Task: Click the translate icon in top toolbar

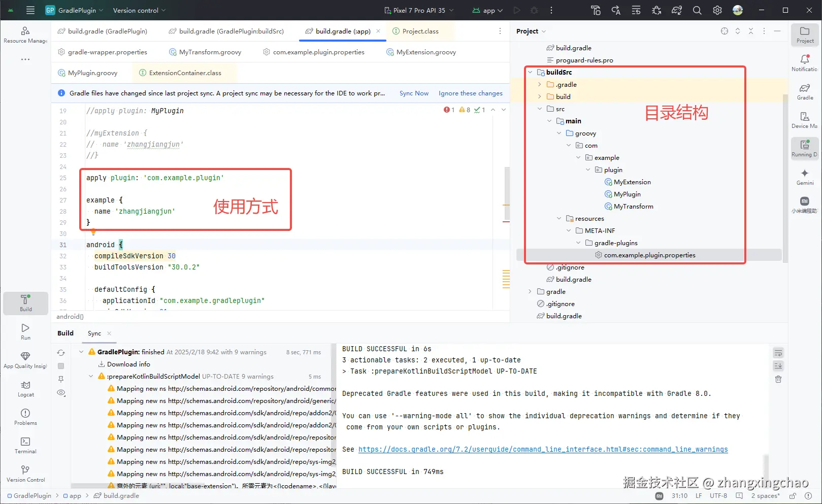Action: pyautogui.click(x=616, y=10)
